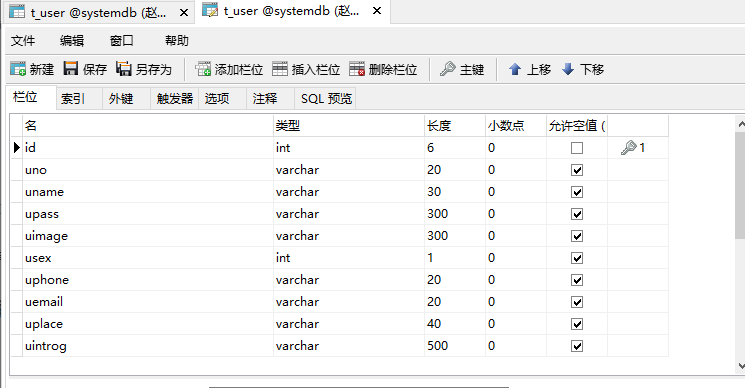Uncheck allow null for usex field
The width and height of the screenshot is (745, 388).
tap(577, 258)
